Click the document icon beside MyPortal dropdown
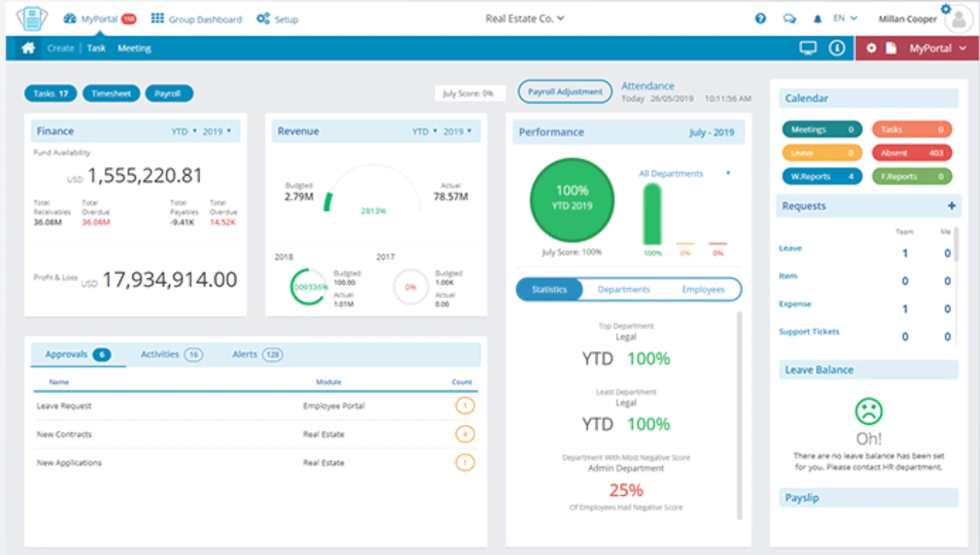 (x=892, y=48)
